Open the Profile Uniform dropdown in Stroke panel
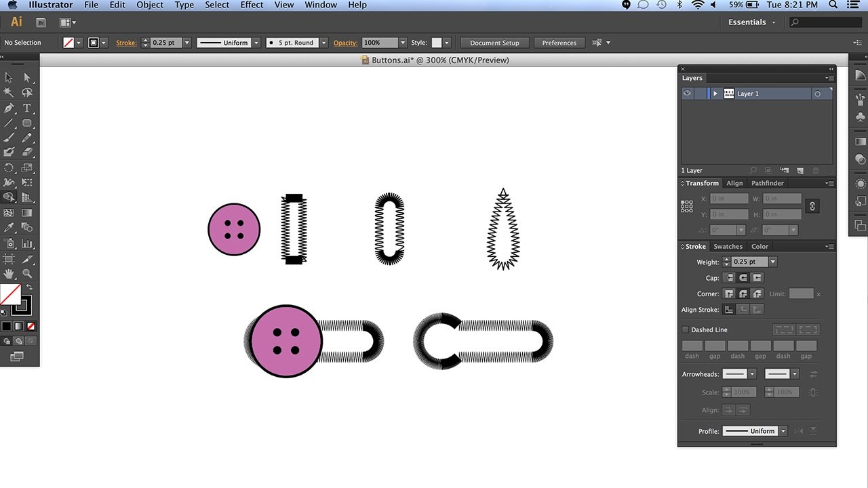 pos(783,431)
